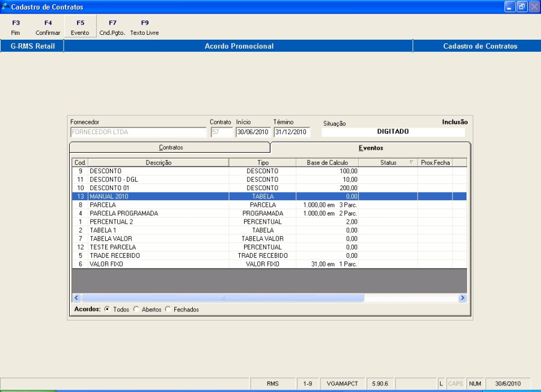This screenshot has height=392, width=541.
Task: Click the Status column sort arrow
Action: [x=411, y=162]
